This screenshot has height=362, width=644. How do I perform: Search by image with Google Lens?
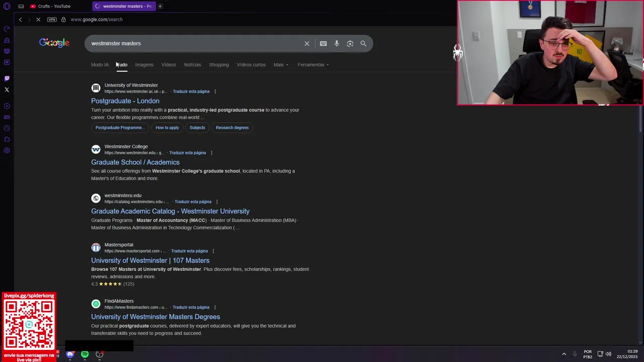click(350, 43)
